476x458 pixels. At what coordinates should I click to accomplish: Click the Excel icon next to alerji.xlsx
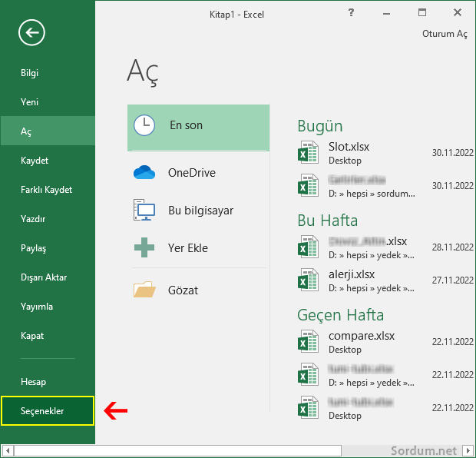pyautogui.click(x=308, y=280)
